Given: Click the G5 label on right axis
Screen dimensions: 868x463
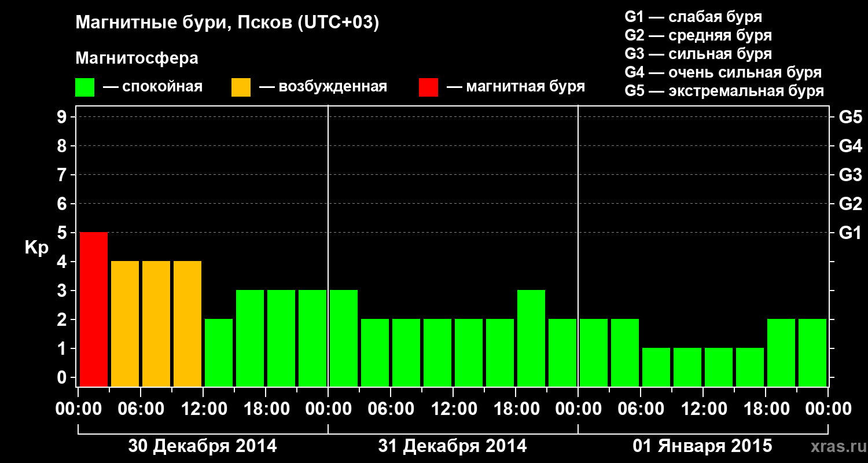Looking at the screenshot, I should click(x=850, y=117).
